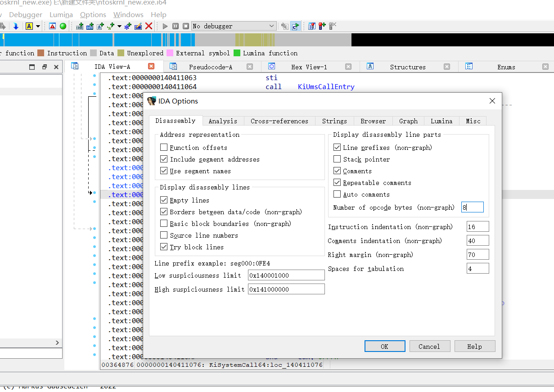The width and height of the screenshot is (554, 392).
Task: Click the Right margin field
Action: click(478, 255)
